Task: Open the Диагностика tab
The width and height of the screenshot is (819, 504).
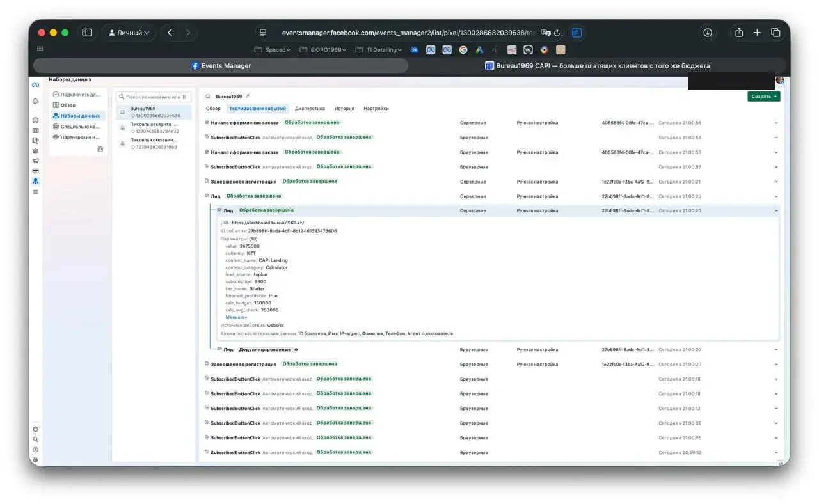Action: (310, 109)
